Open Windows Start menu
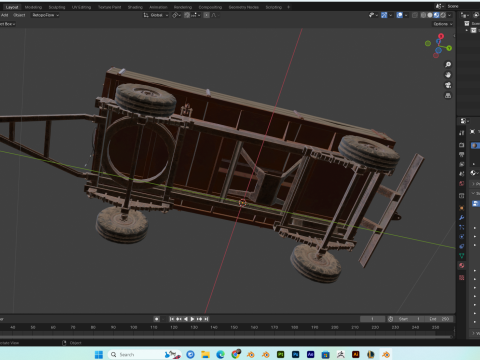The width and height of the screenshot is (480, 360). click(99, 354)
